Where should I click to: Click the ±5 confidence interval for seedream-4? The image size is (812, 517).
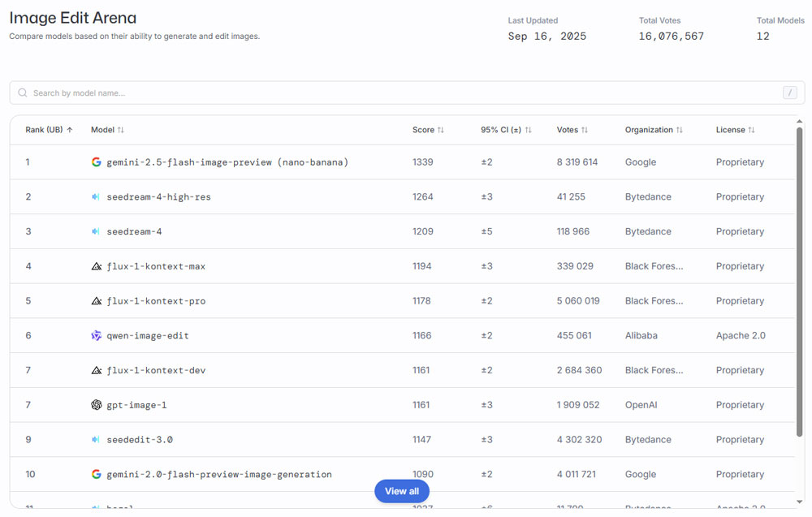click(486, 231)
